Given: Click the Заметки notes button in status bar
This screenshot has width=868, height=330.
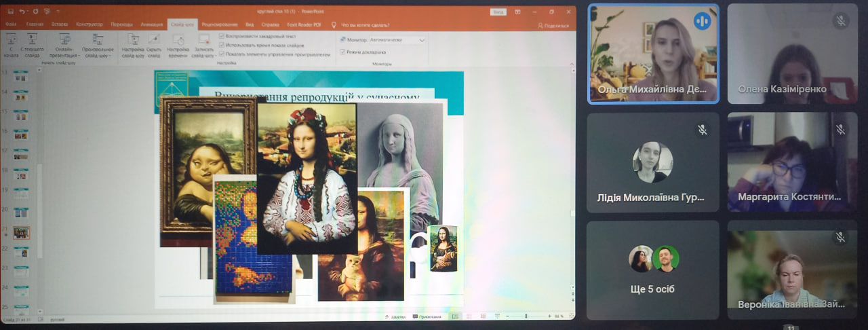Looking at the screenshot, I should [x=394, y=316].
